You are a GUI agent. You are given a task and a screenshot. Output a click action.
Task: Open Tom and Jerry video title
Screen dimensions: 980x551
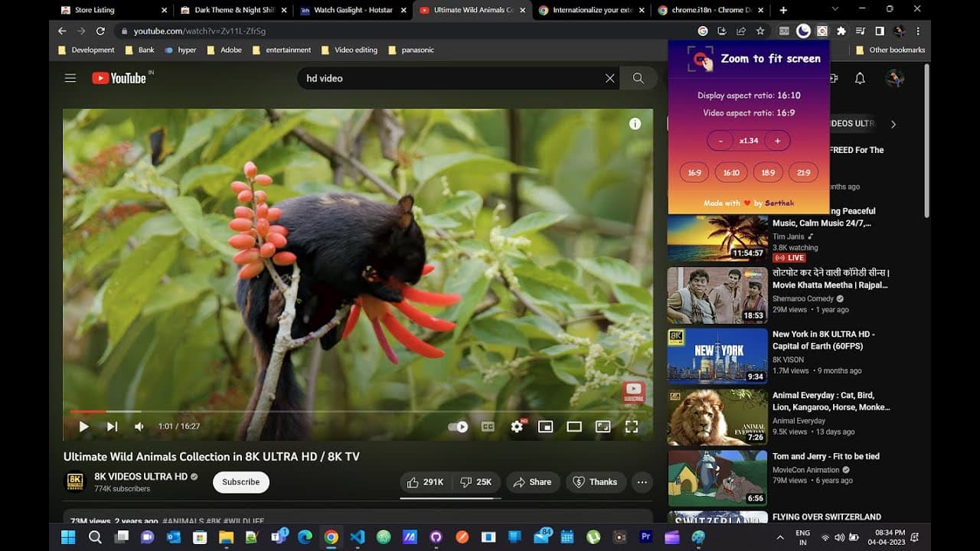826,456
